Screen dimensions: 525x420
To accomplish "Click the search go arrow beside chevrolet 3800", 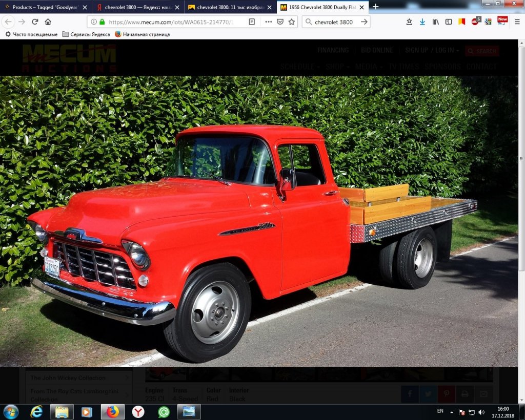I will (364, 22).
